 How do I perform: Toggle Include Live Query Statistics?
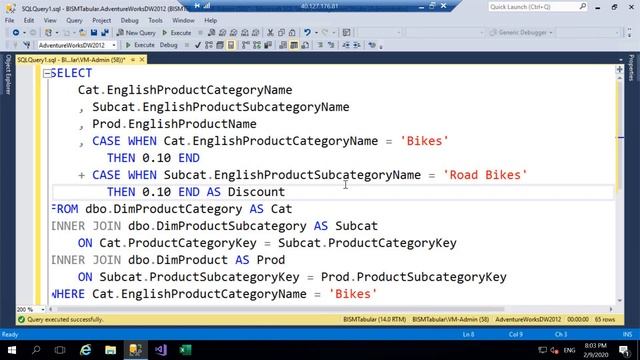coord(257,45)
